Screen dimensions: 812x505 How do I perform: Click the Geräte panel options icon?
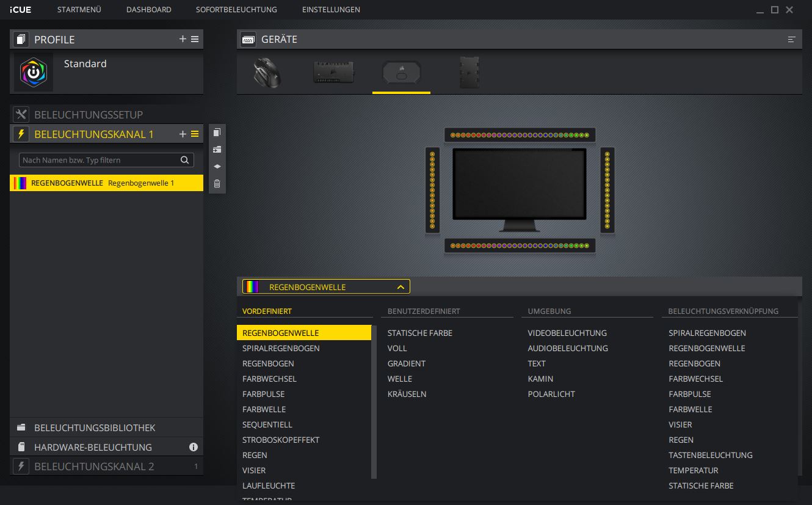click(x=792, y=39)
